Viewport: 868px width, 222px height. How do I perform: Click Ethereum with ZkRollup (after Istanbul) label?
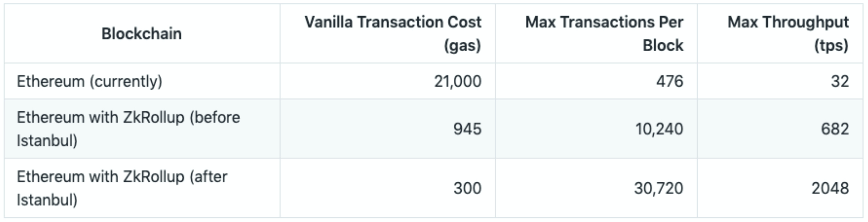pos(122,188)
